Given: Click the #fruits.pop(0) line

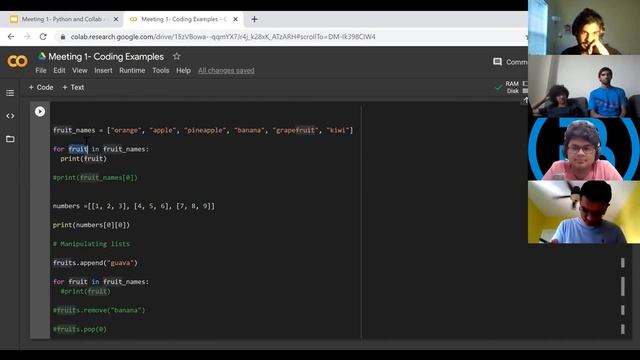Looking at the screenshot, I should coord(80,329).
